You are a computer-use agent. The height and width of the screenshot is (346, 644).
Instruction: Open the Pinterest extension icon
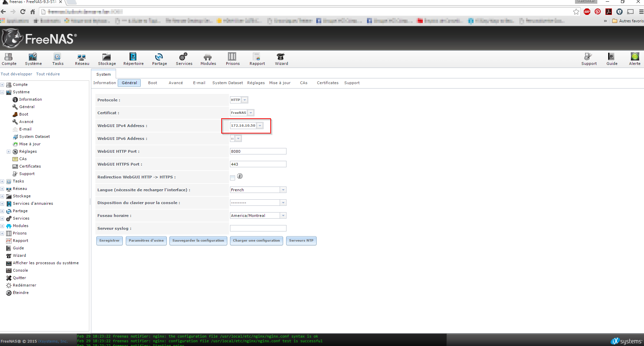click(598, 11)
